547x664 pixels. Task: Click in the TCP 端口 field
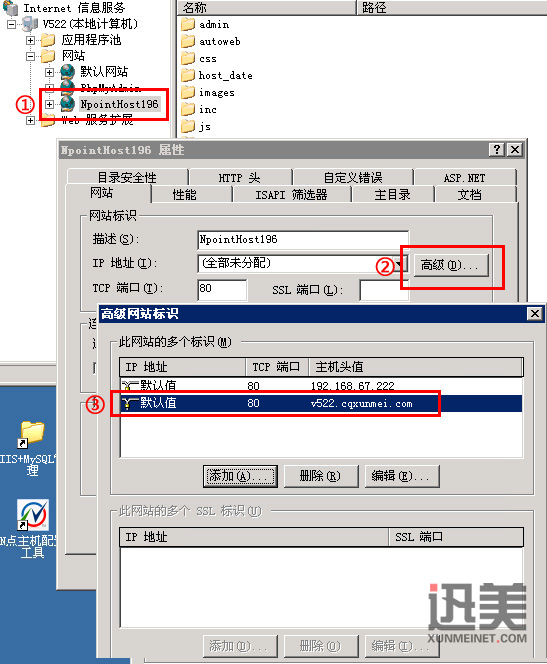coord(222,290)
